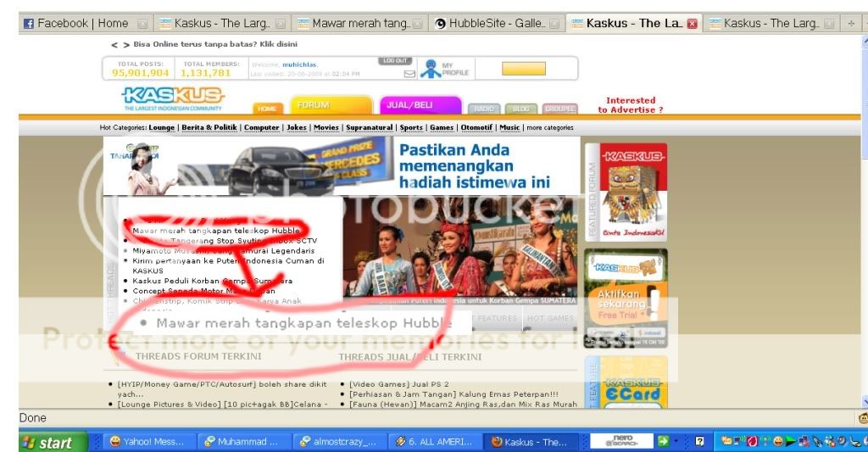Viewport: 868px width, 452px height.
Task: Open the private message envelope icon
Action: coord(409,74)
